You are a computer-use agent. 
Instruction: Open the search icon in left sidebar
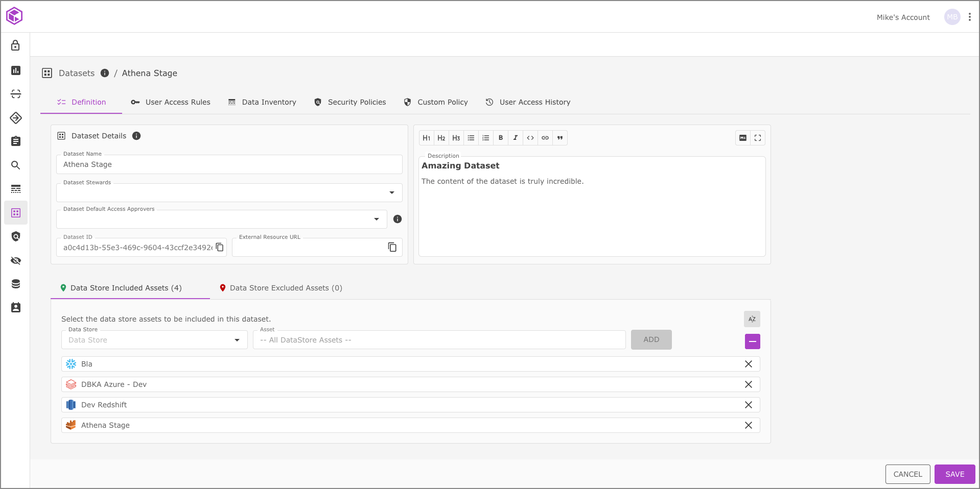click(16, 165)
